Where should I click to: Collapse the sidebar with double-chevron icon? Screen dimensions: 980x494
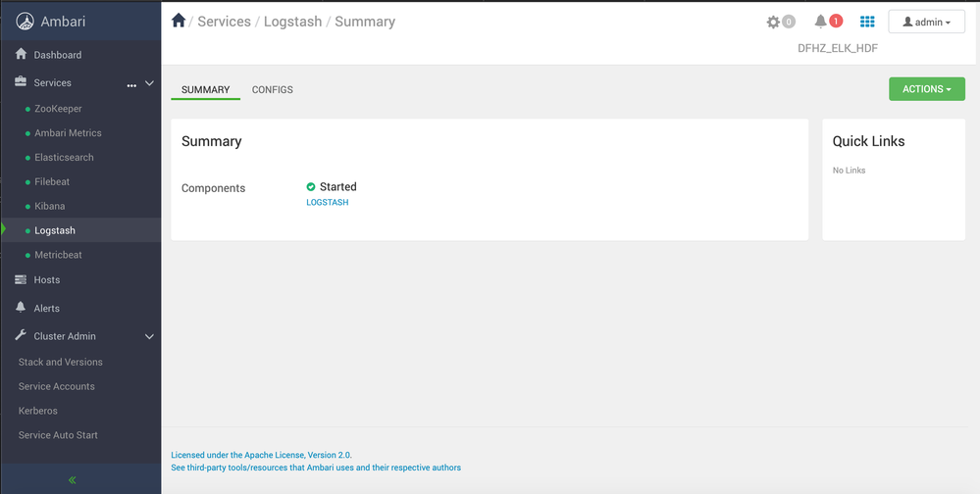coord(73,479)
